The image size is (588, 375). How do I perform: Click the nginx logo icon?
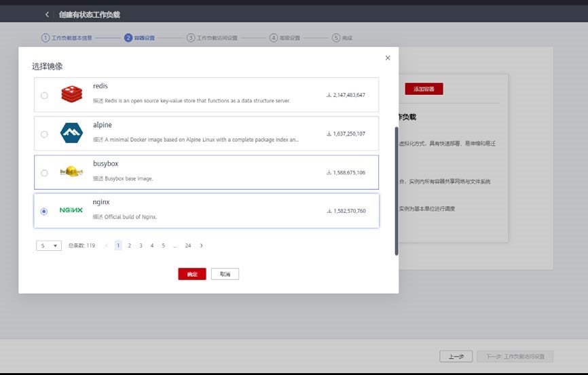tap(71, 210)
